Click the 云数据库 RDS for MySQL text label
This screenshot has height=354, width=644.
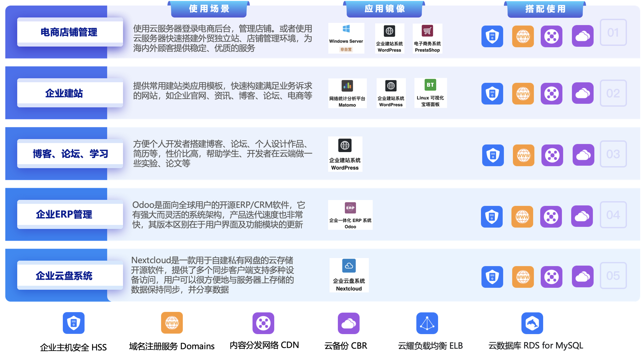coord(536,346)
